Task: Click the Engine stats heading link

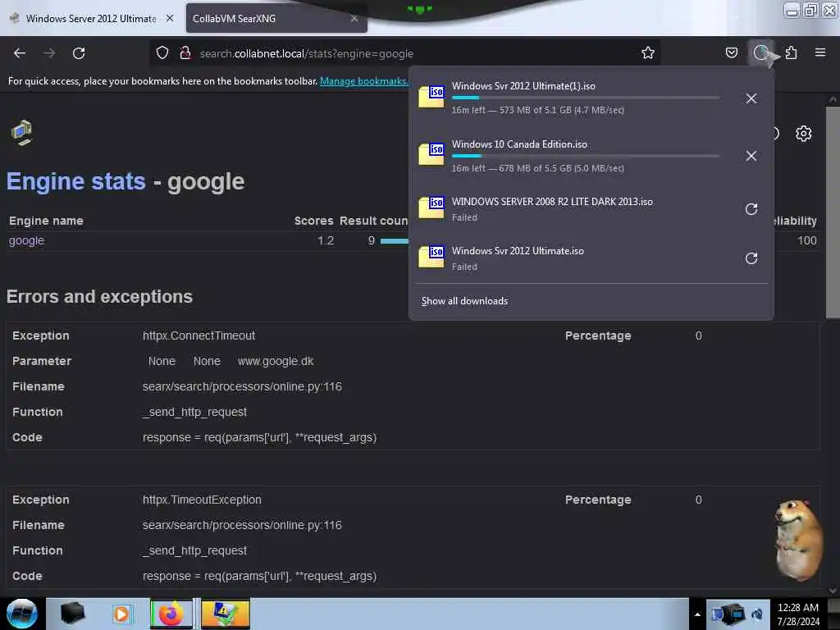Action: pyautogui.click(x=76, y=181)
